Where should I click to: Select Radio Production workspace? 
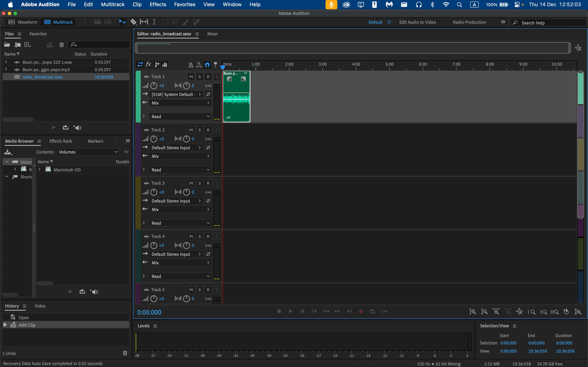coord(469,22)
